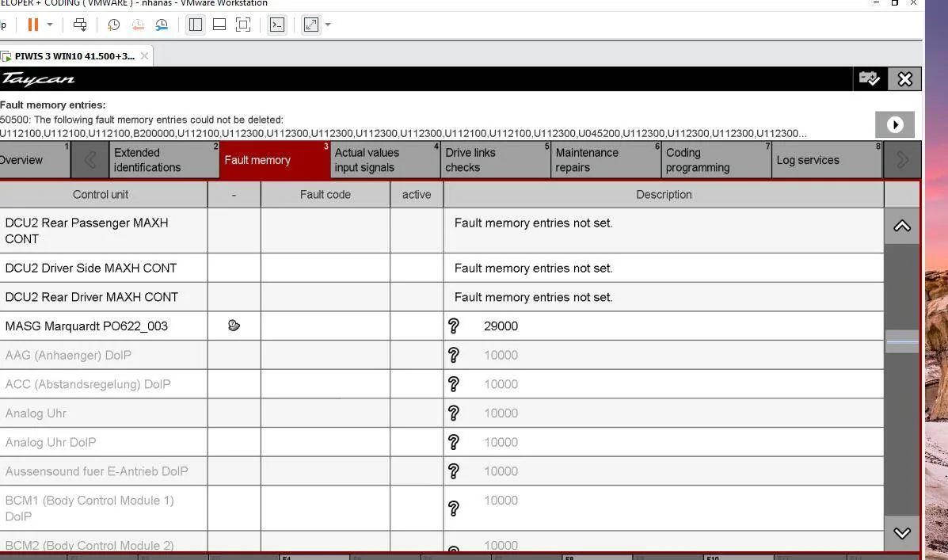Click the 29000 description value
This screenshot has height=560, width=948.
[501, 326]
